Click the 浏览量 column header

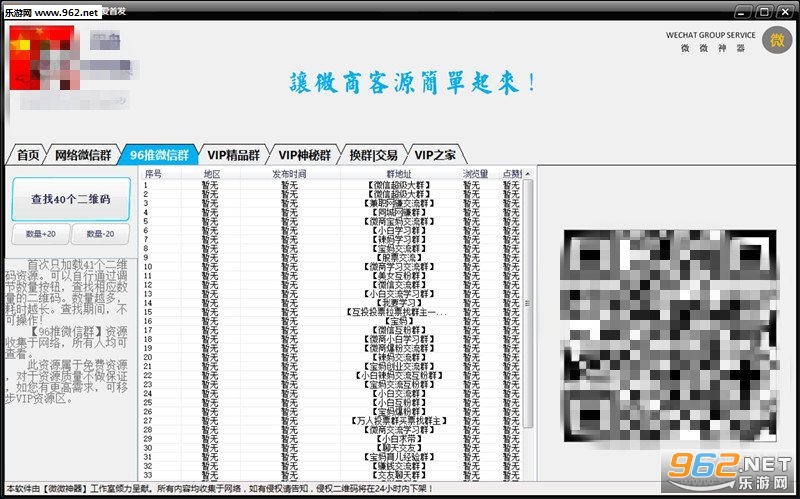[476, 173]
